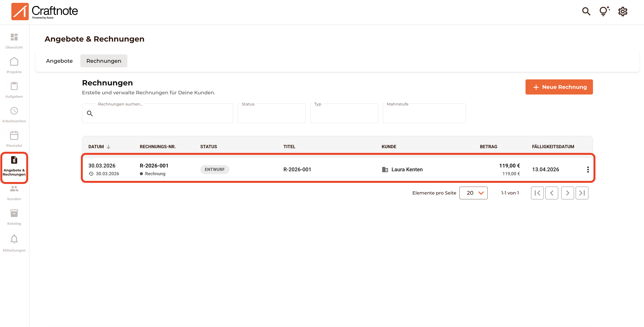Change Elemente pro Seite dropdown

[x=473, y=193]
